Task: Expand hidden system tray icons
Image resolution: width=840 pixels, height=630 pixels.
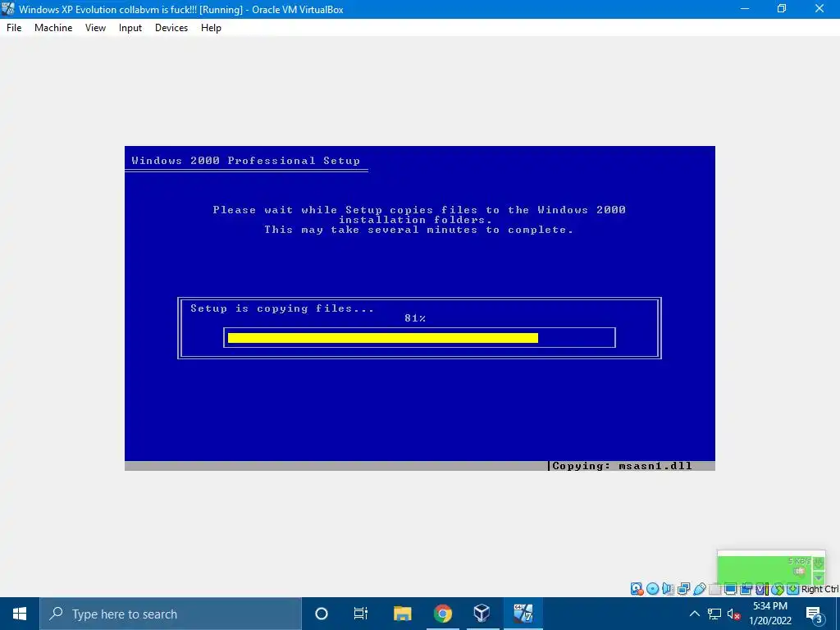Action: click(x=694, y=614)
